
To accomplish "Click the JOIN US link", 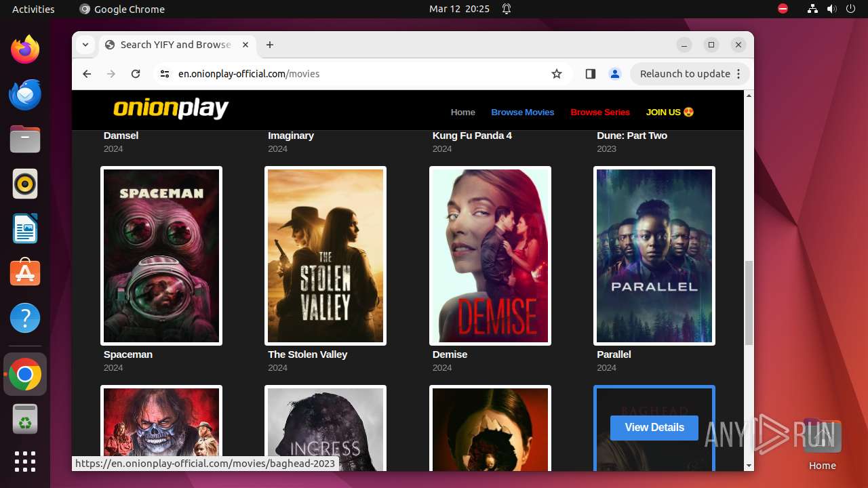I will click(670, 112).
